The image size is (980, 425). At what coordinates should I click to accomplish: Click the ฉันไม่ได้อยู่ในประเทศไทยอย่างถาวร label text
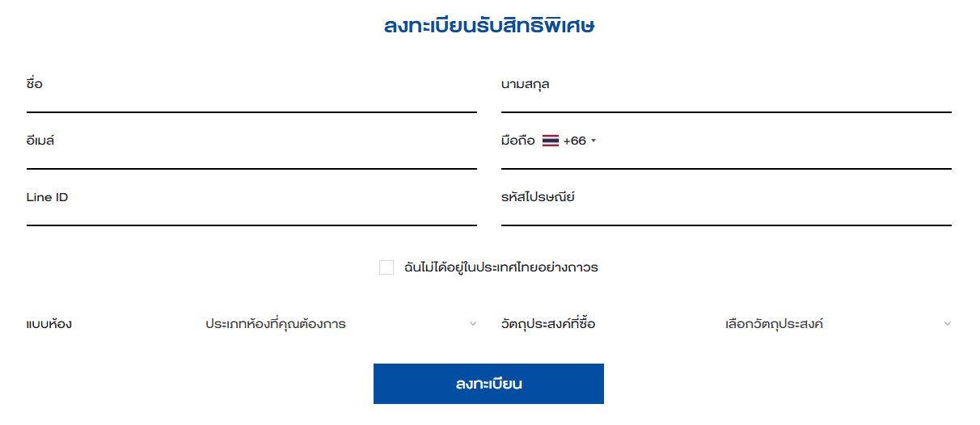501,267
